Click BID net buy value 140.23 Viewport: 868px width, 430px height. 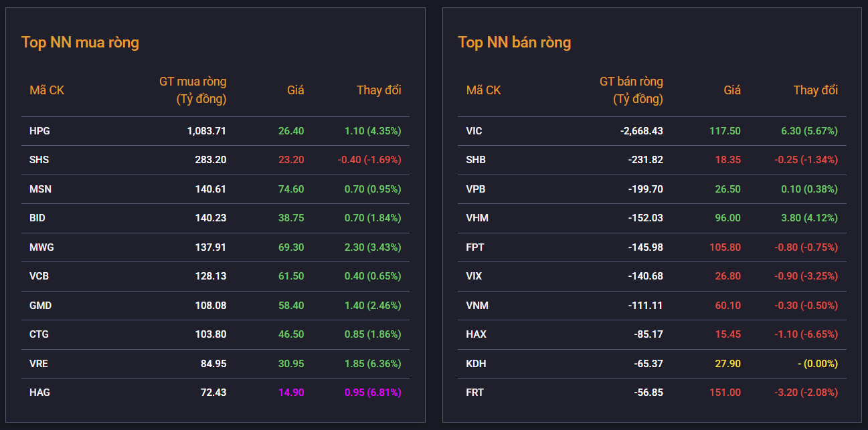coord(211,218)
